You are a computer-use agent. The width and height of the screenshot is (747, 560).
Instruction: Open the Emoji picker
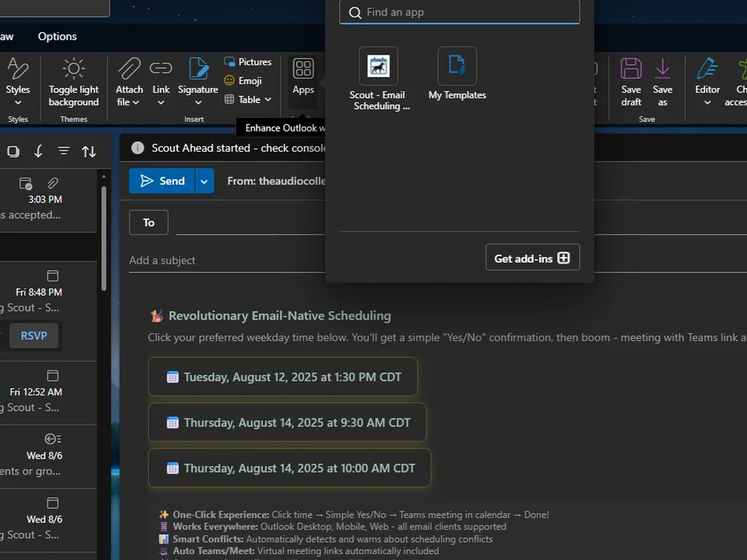click(x=243, y=81)
